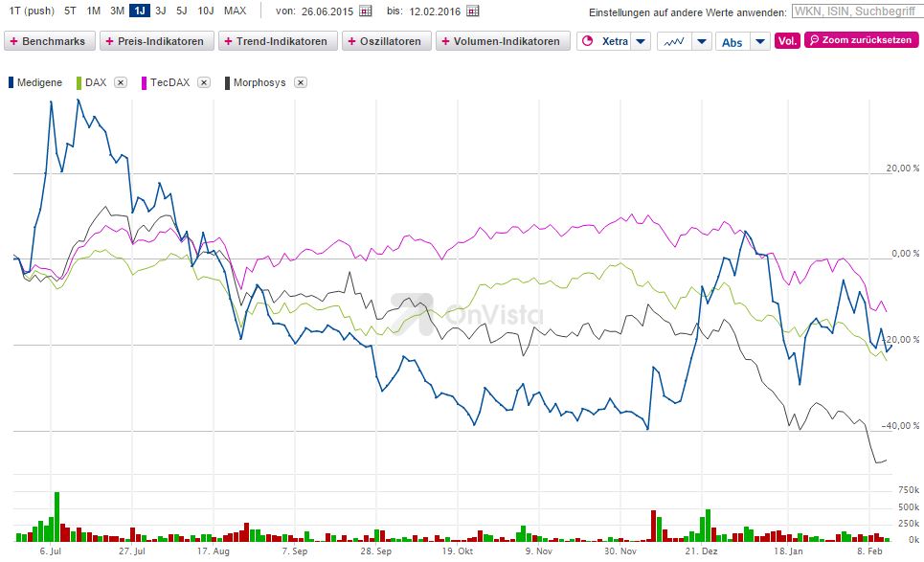Viewport: 924px width, 562px height.
Task: Toggle the Vol. volume display
Action: click(x=787, y=41)
